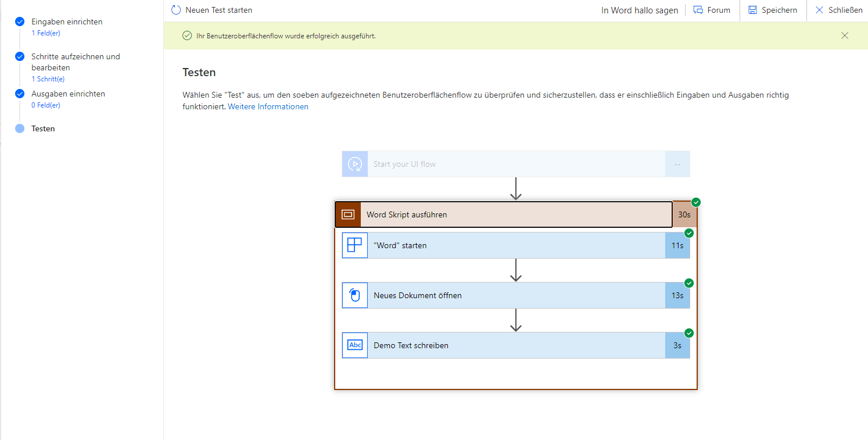Click the Schritte aufzeichnen step check circle
Viewport: 868px width, 440px height.
click(x=20, y=56)
